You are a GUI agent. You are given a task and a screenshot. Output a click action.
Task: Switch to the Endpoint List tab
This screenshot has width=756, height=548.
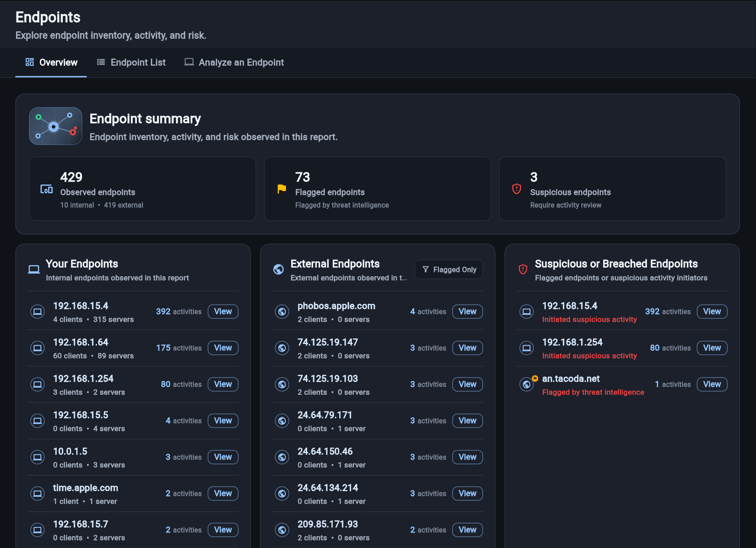coord(131,62)
